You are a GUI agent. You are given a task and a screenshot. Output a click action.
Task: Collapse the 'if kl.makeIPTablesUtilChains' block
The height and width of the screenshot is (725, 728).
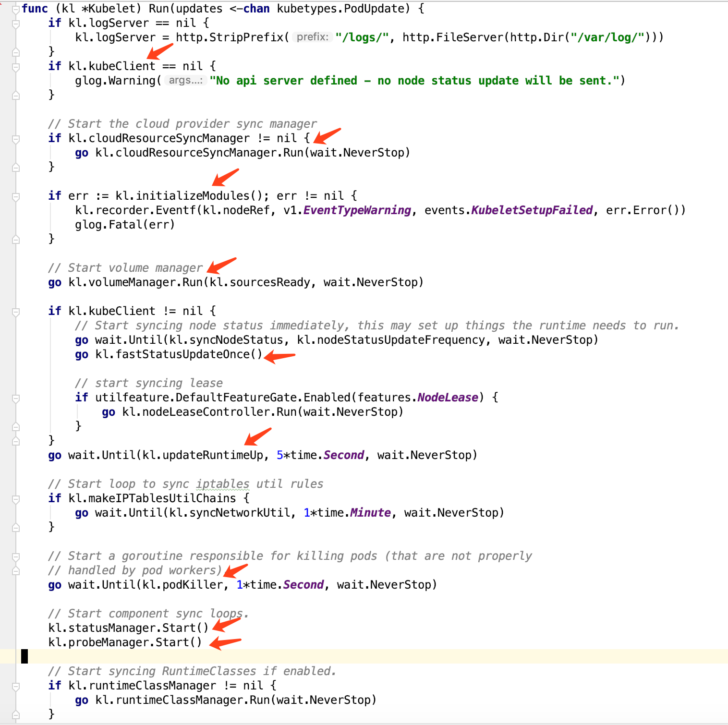pos(16,499)
